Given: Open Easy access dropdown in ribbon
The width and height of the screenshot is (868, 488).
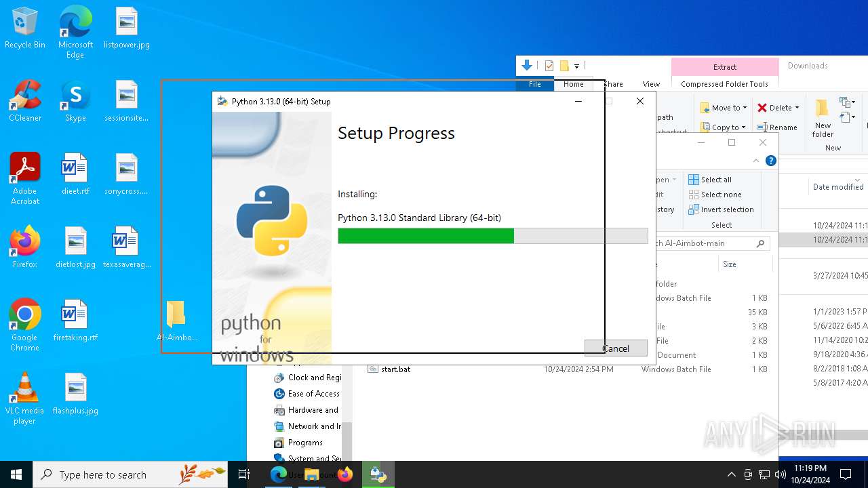Looking at the screenshot, I should [847, 118].
